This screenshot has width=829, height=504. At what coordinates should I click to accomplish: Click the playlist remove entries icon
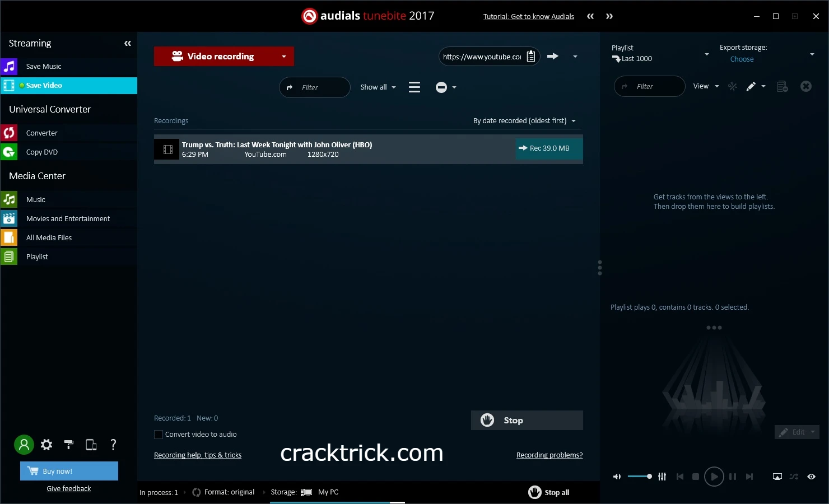[x=783, y=86]
